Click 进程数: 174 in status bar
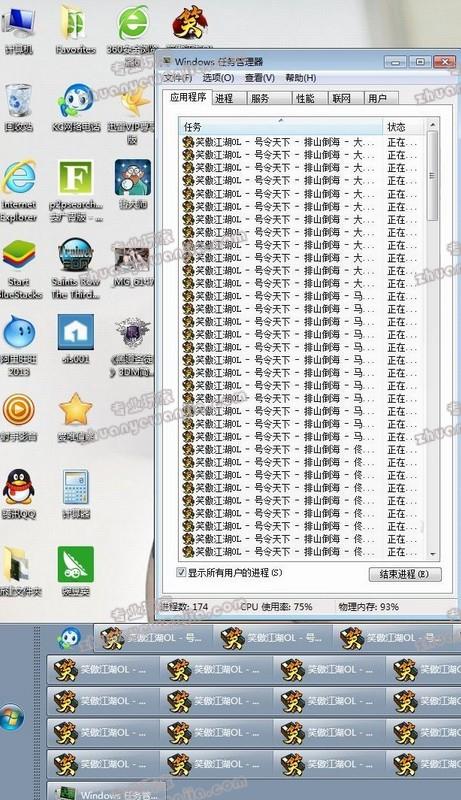 (x=185, y=607)
